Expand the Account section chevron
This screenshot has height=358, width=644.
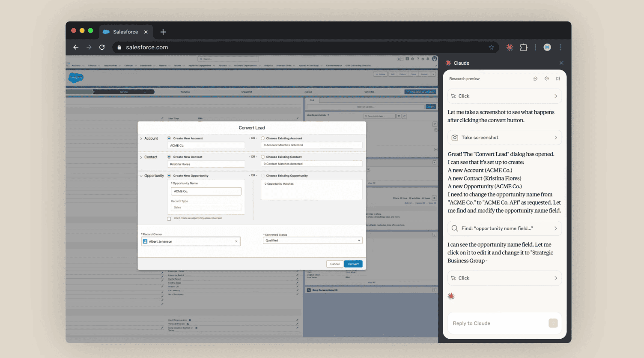point(141,138)
